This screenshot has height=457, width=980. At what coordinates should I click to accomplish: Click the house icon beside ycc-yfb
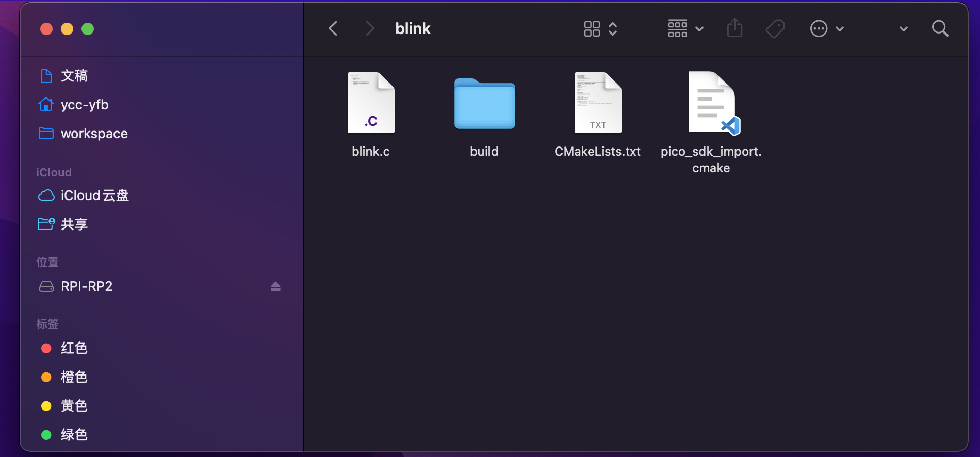coord(46,104)
